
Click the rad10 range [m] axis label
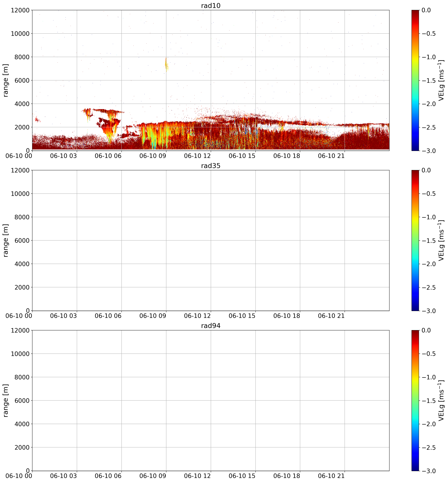pyautogui.click(x=6, y=80)
